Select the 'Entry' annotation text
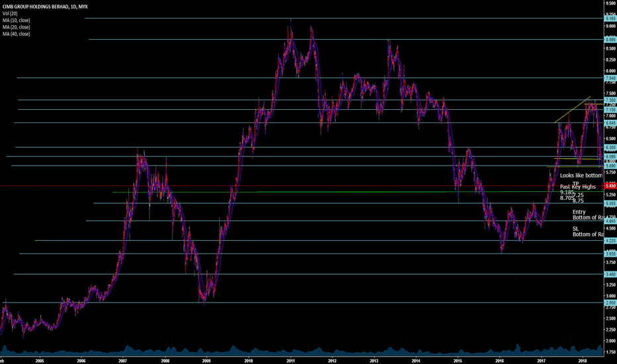The width and height of the screenshot is (617, 364). (x=579, y=212)
